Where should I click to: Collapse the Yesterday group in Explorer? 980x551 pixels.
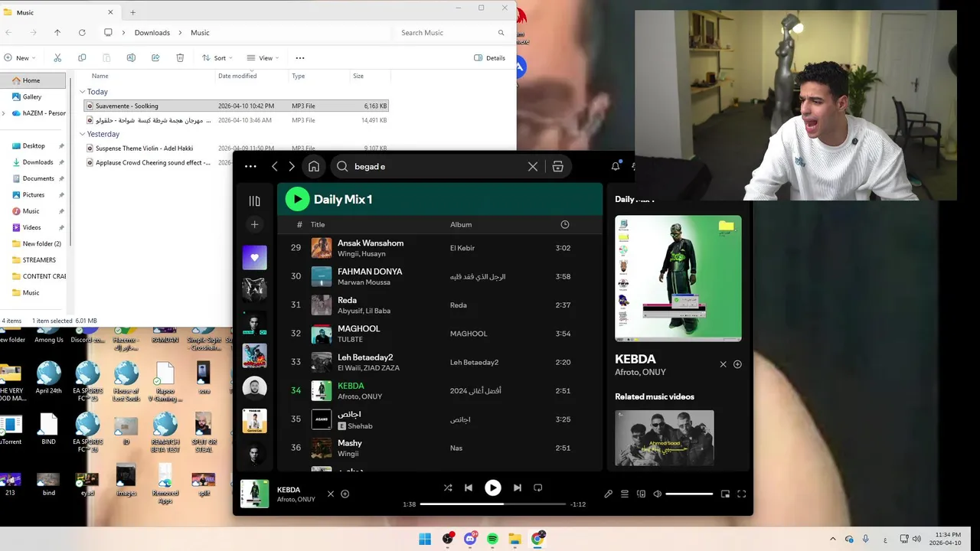(83, 134)
